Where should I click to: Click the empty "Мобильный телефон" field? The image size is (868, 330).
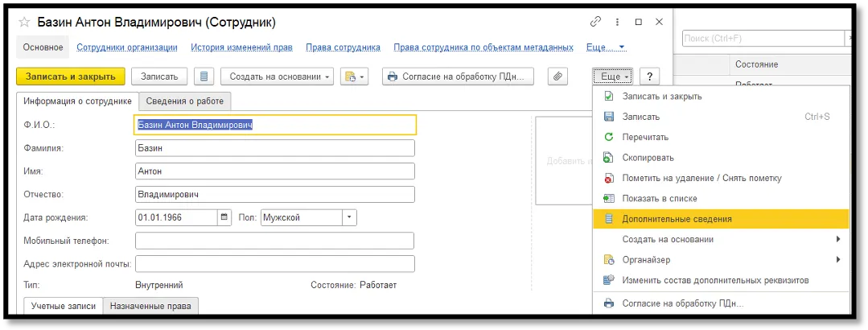[274, 241]
